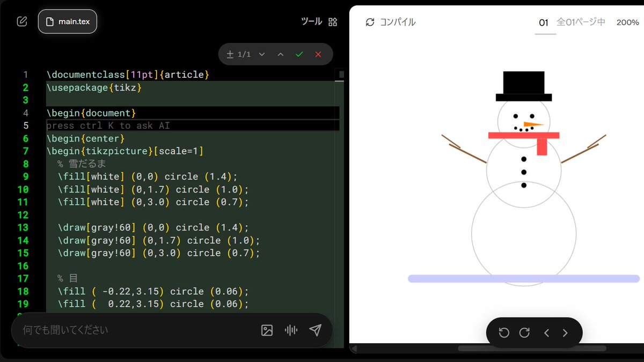Click the 'press ctrl K to ask AI' line
This screenshot has width=644, height=362.
[193, 125]
